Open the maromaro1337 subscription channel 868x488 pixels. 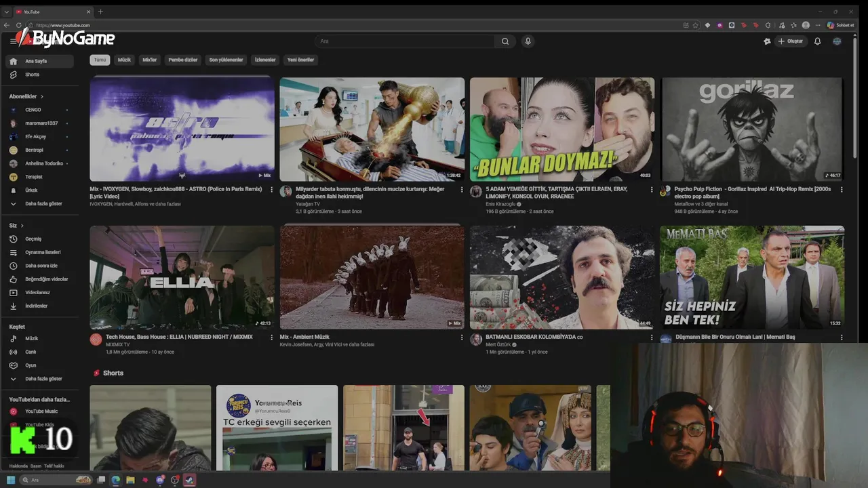(x=39, y=123)
